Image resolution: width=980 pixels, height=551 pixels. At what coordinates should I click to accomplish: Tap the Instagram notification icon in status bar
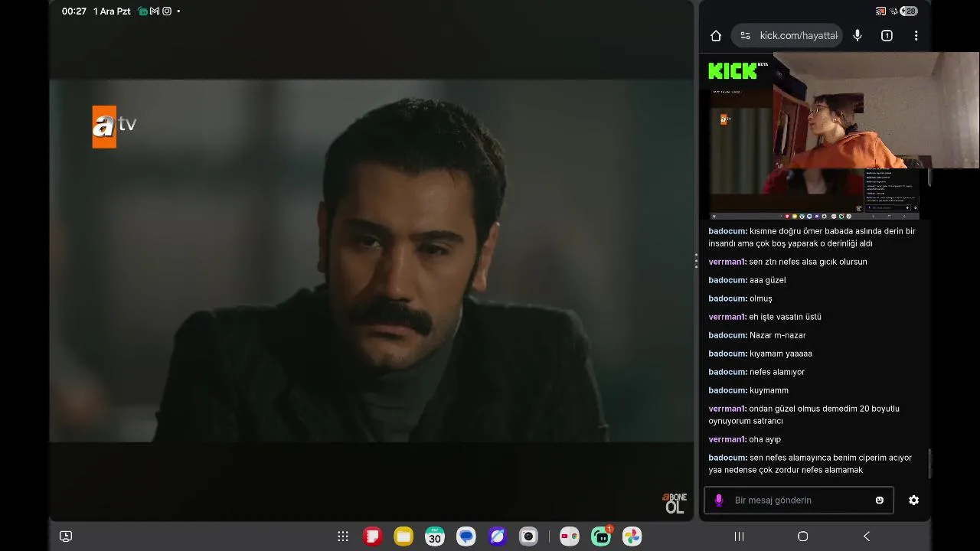(167, 11)
